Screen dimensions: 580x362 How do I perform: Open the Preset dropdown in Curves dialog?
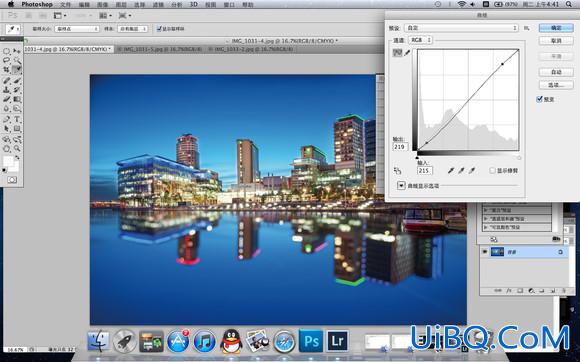(x=461, y=28)
